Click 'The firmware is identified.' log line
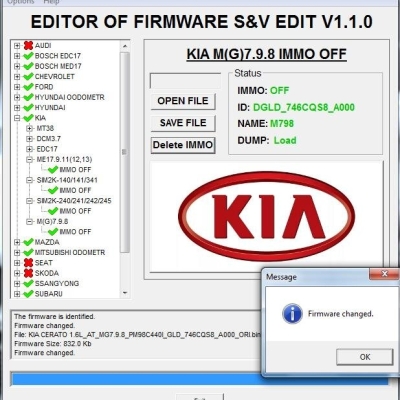 click(54, 317)
